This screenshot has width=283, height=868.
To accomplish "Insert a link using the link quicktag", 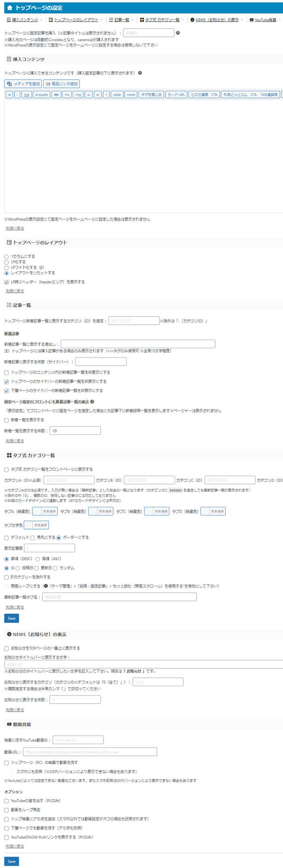I will [26, 95].
